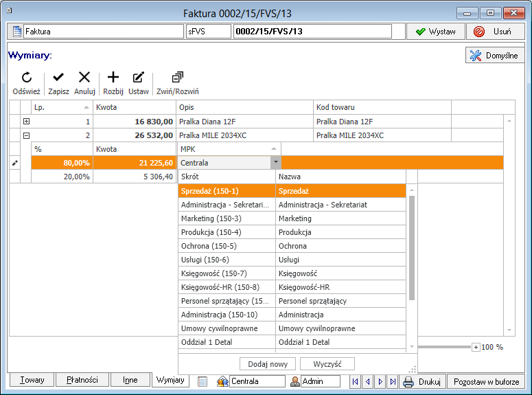The width and height of the screenshot is (532, 395).
Task: Click the dropdown list vertical scrollbar thumb
Action: click(x=412, y=248)
